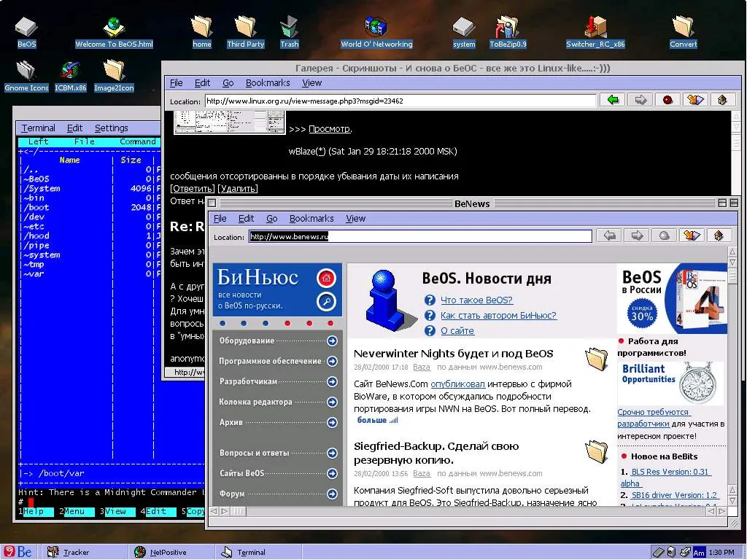
Task: Open the Settings menu in the Terminal window
Action: 112,128
